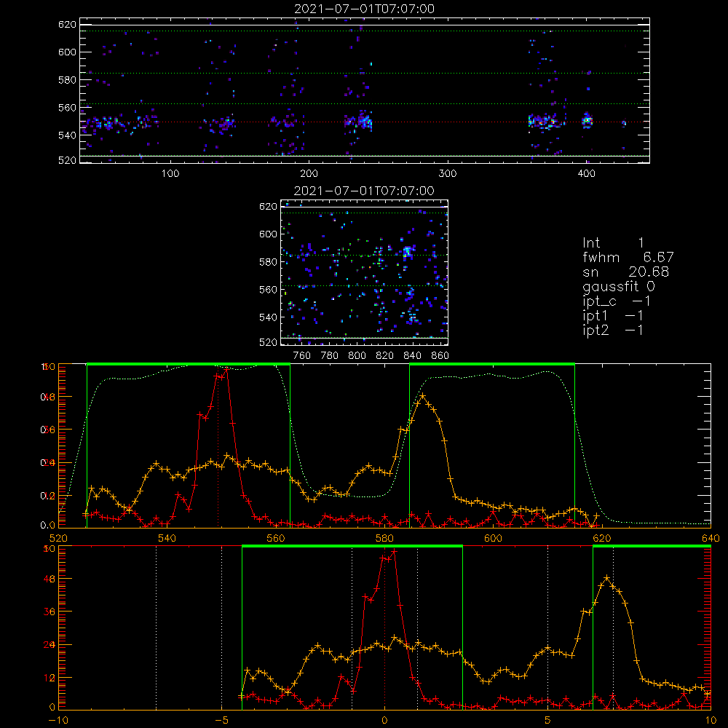This screenshot has width=728, height=728.
Task: Click the orange curve peak in the upper profile plot
Action: (422, 395)
